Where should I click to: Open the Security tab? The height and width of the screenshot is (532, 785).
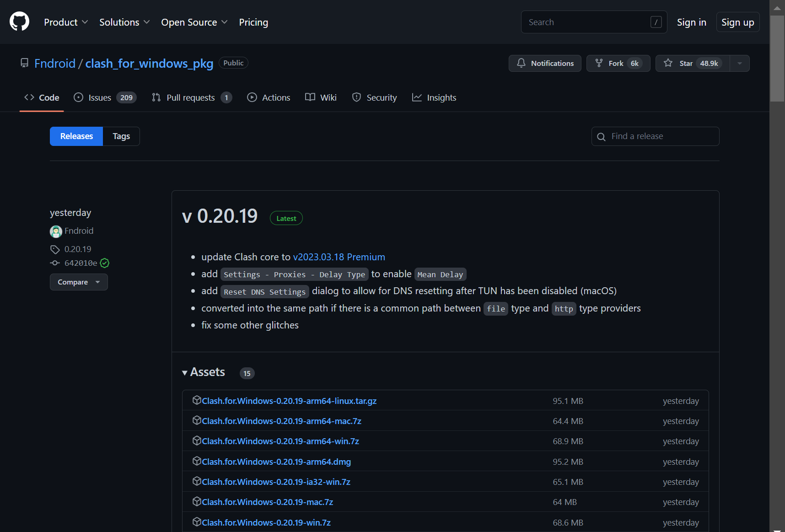coord(374,97)
